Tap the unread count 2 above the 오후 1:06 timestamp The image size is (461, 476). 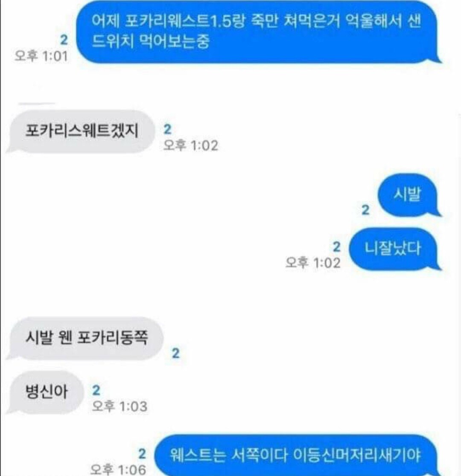click(142, 454)
